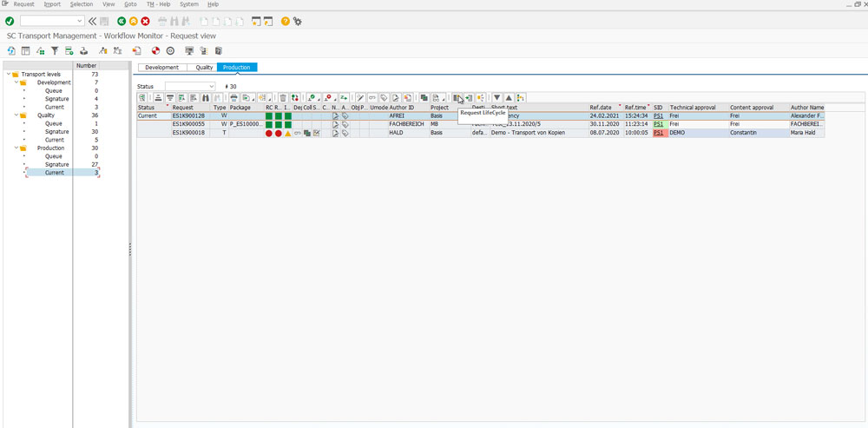Click the Technical approval column header
This screenshot has width=868, height=428.
point(699,108)
